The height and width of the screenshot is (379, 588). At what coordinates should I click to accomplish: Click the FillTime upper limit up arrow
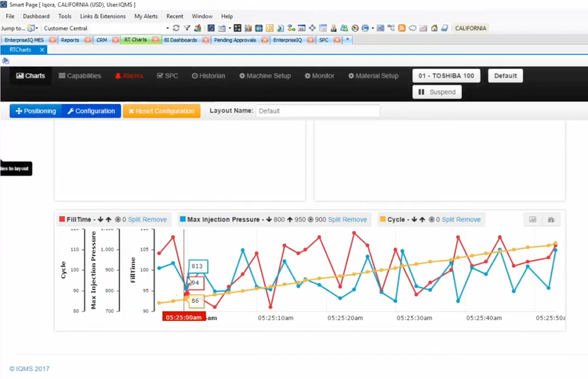pos(108,219)
